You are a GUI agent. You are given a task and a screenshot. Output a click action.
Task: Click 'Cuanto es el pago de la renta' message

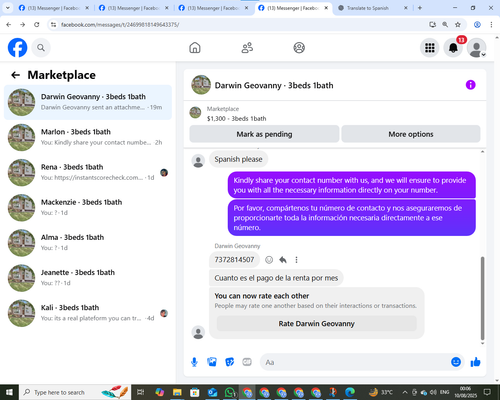[x=276, y=278]
